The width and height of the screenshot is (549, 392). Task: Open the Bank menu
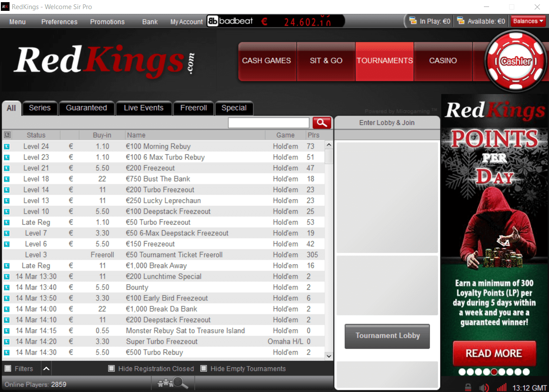click(150, 22)
